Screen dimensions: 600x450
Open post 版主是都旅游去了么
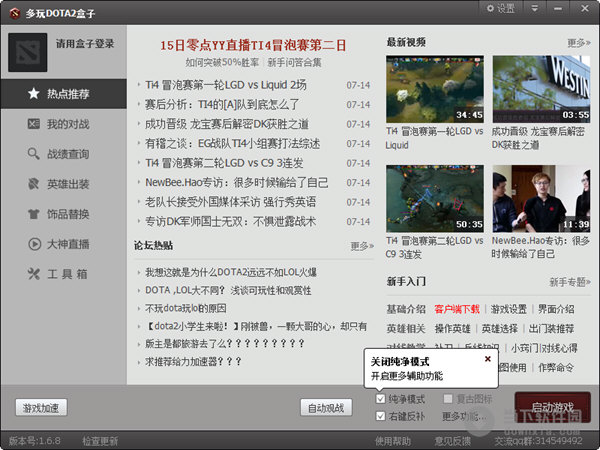(x=225, y=344)
